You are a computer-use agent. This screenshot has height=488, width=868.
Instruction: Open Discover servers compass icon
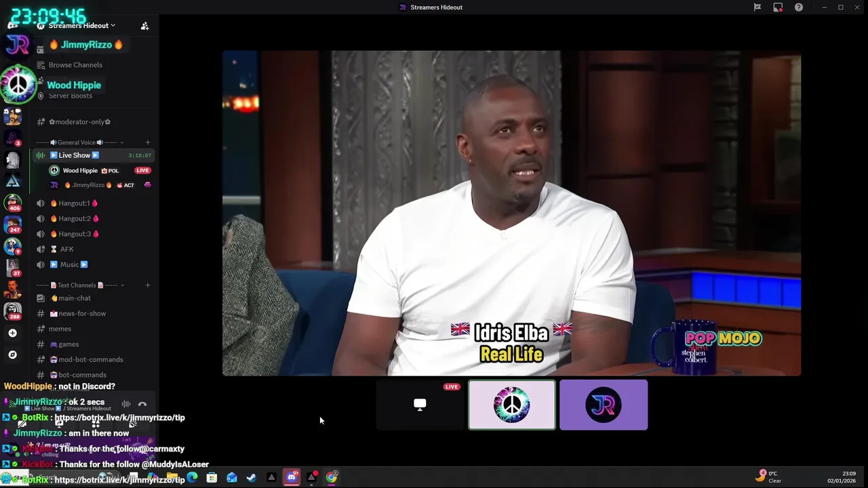point(12,354)
